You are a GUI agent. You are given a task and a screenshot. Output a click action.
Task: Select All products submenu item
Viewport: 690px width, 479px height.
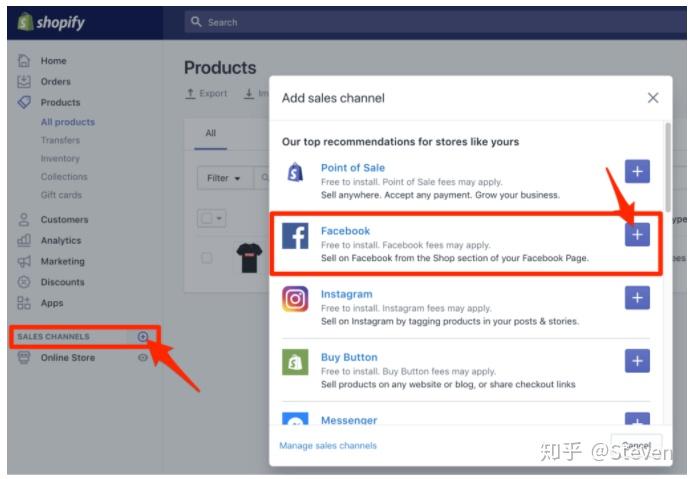[67, 122]
